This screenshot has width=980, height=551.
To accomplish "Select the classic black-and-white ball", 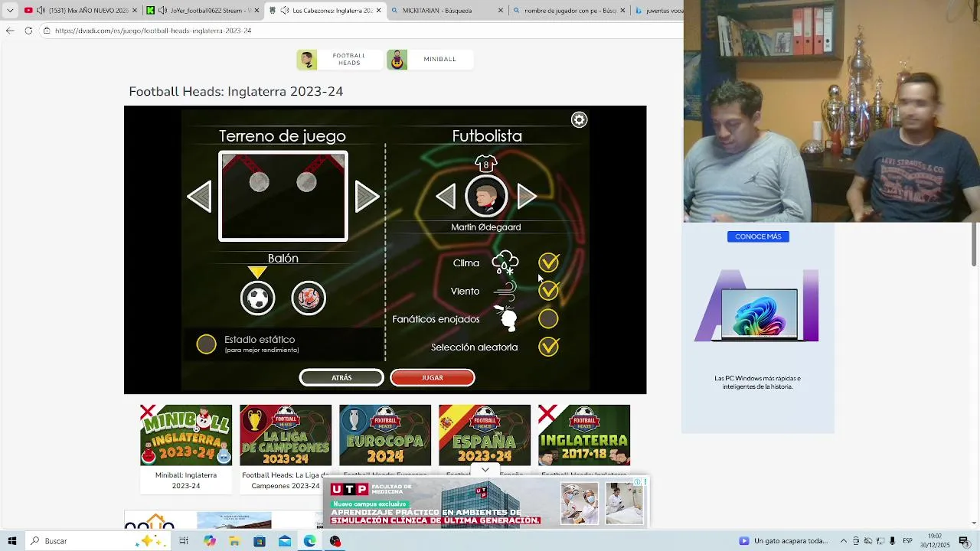I will (x=257, y=298).
